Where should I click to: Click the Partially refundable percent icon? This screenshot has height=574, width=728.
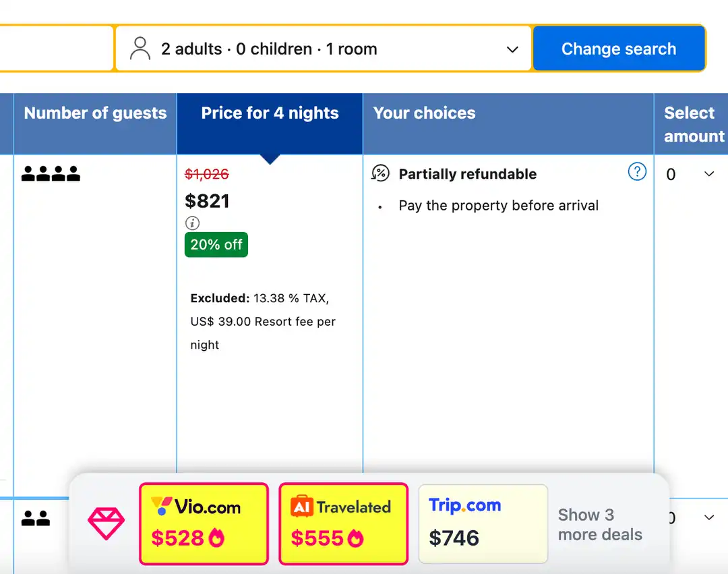coord(381,174)
